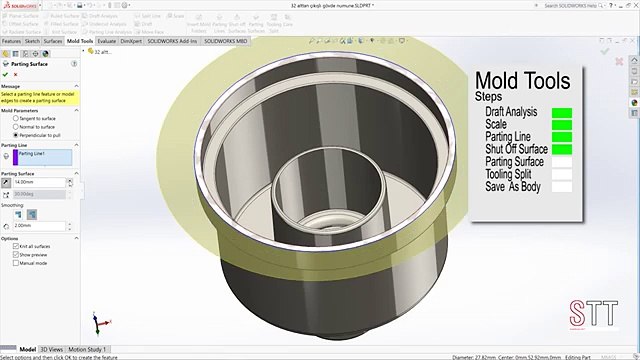Click the red confirmation corner X
This screenshot has width=640, height=360.
pyautogui.click(x=619, y=61)
